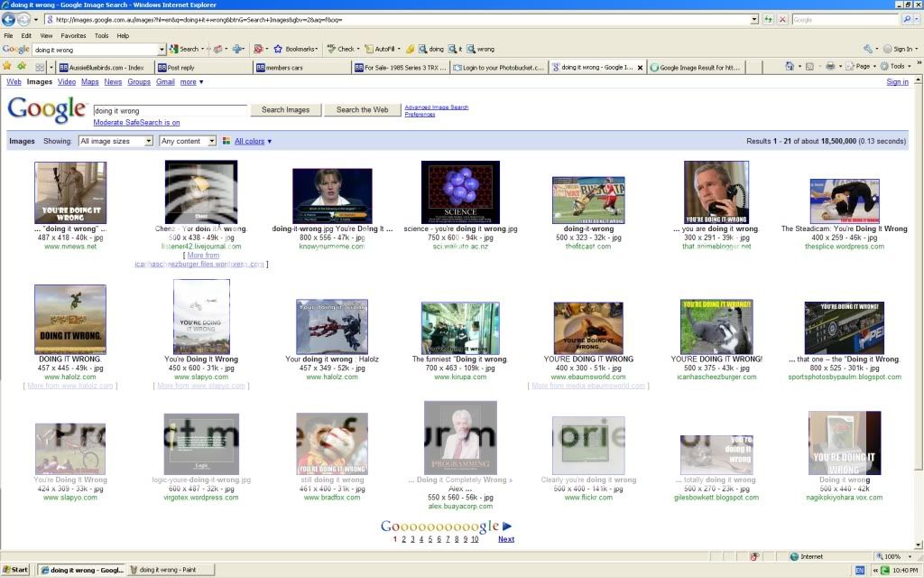Find the word 'doing' on page

point(430,49)
